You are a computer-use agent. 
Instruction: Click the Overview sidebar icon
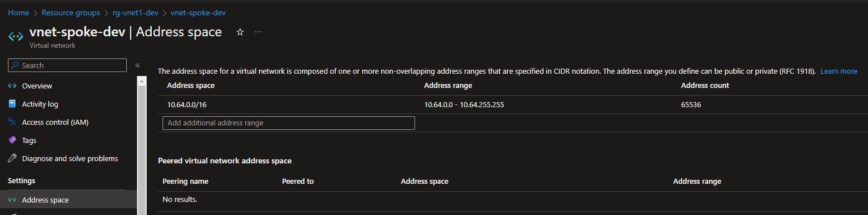[12, 86]
